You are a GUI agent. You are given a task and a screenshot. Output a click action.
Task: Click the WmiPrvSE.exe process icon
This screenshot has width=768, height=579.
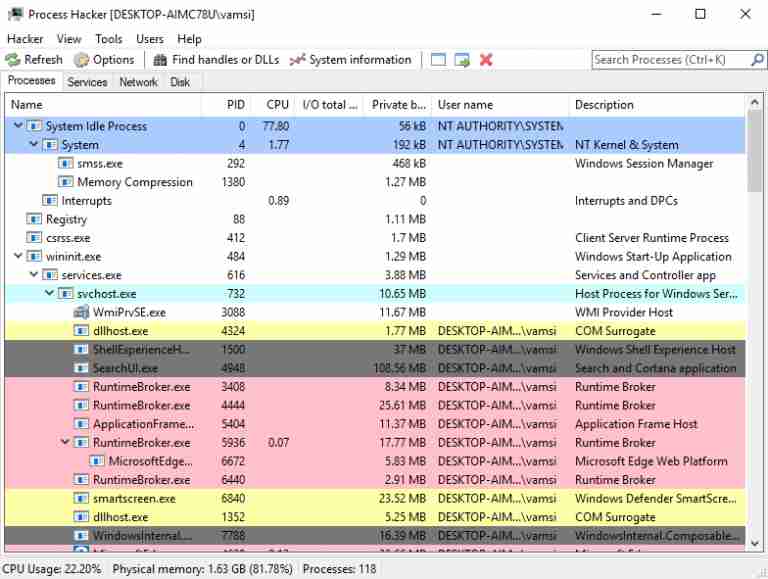tap(81, 312)
